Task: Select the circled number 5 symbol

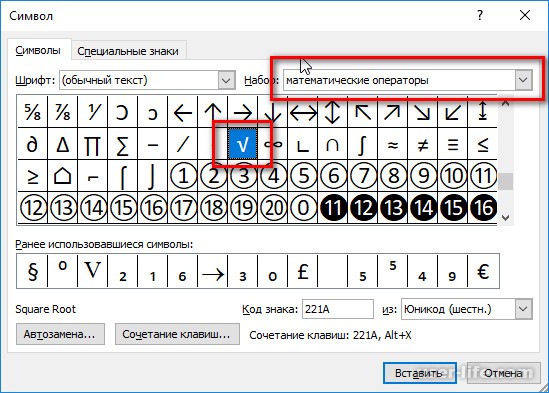Action: pos(303,176)
